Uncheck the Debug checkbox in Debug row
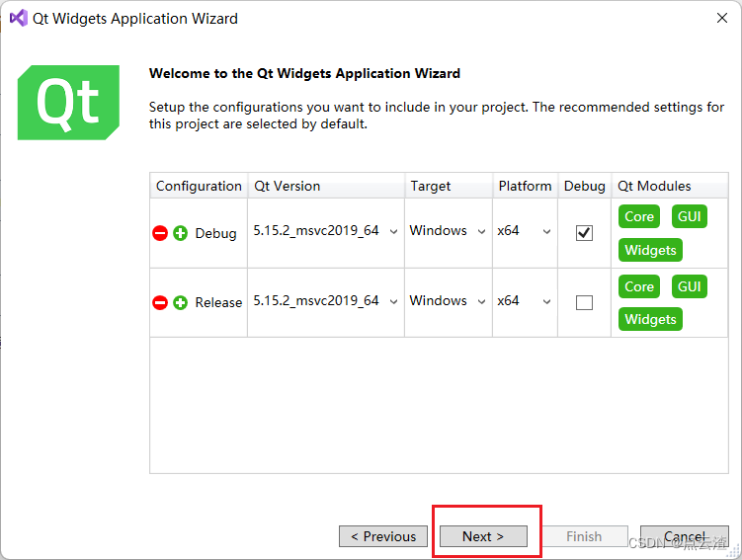 [585, 233]
